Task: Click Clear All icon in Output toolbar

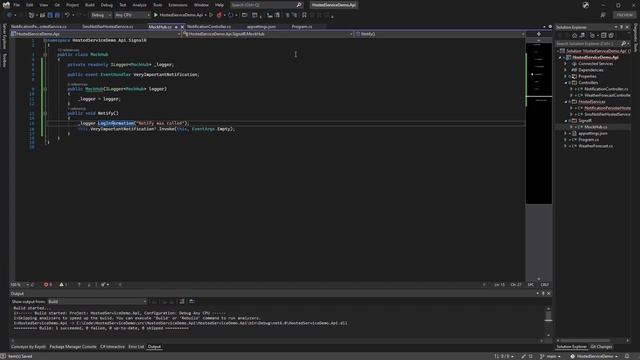Action: (182, 301)
